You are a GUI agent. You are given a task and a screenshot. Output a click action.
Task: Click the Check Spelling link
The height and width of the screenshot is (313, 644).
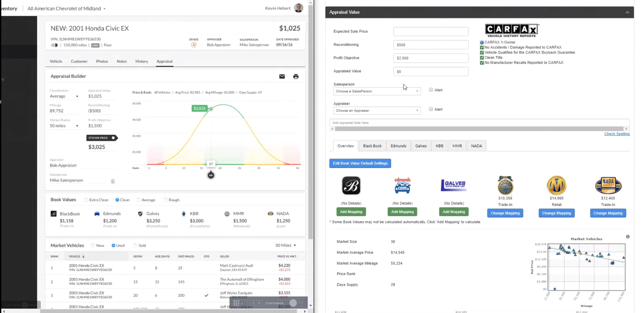coord(616,134)
